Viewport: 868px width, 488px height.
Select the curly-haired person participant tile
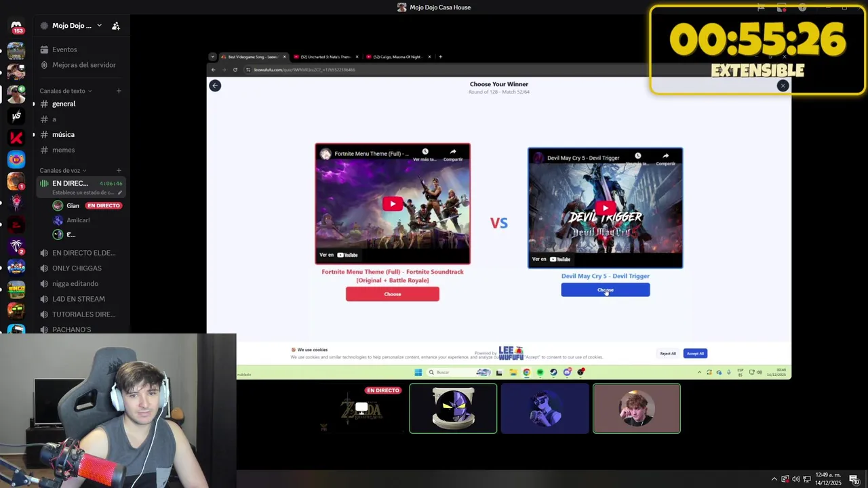pyautogui.click(x=637, y=409)
